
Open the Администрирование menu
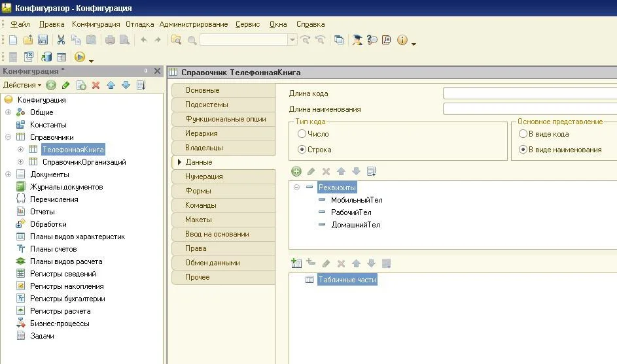(x=194, y=24)
